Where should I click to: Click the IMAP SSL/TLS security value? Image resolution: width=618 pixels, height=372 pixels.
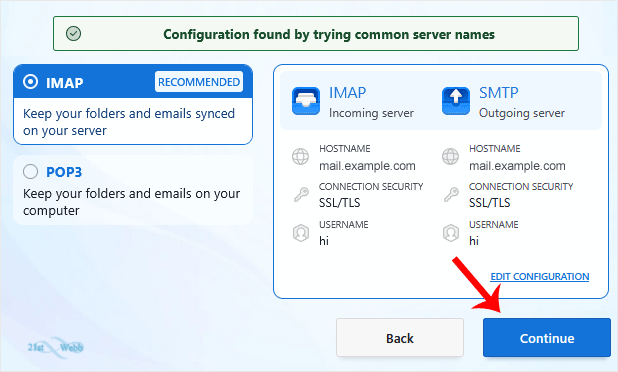340,203
